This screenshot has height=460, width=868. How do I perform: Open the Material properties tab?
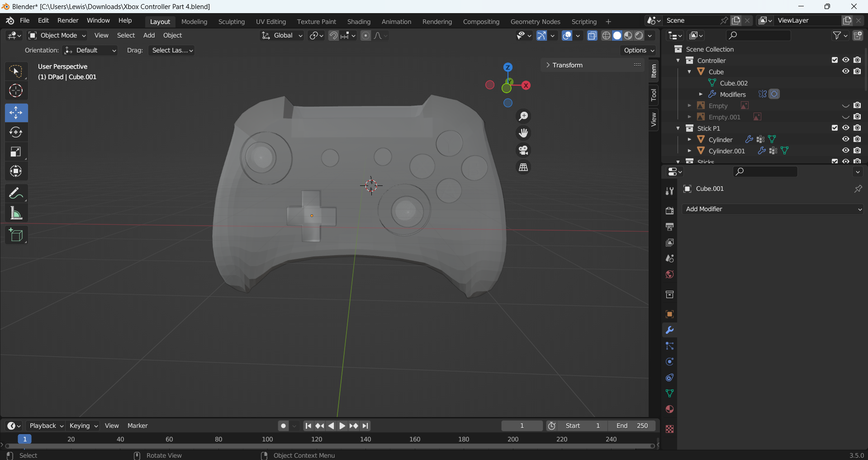669,409
